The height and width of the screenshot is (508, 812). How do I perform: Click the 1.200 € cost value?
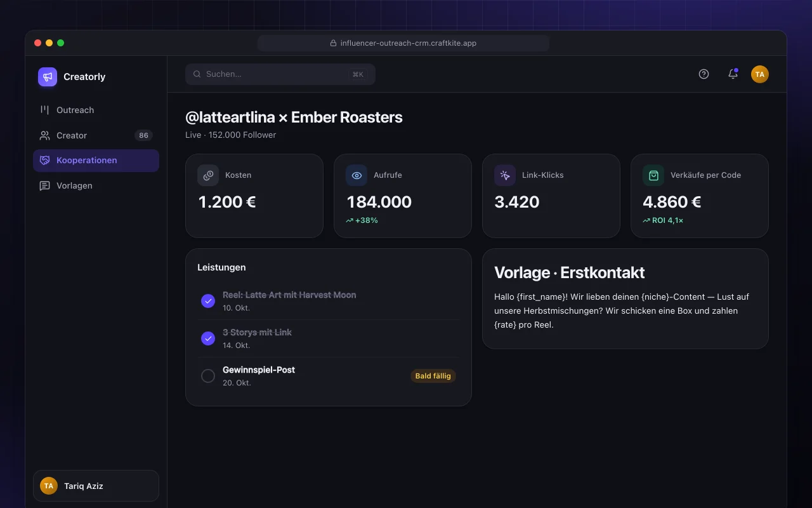[227, 202]
